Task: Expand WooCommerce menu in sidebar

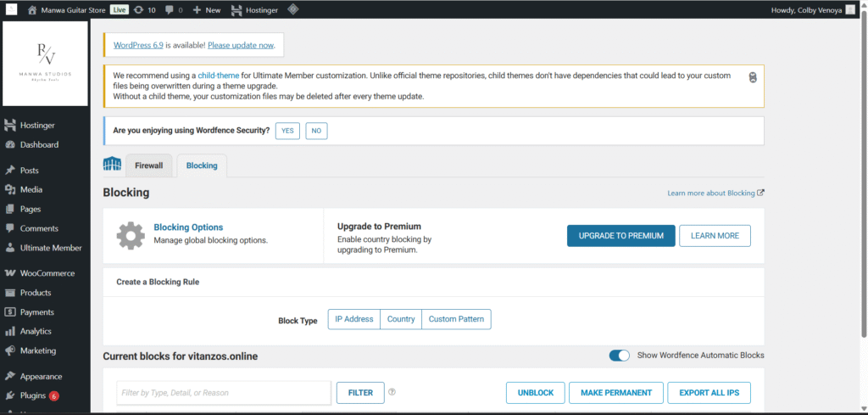Action: [47, 273]
